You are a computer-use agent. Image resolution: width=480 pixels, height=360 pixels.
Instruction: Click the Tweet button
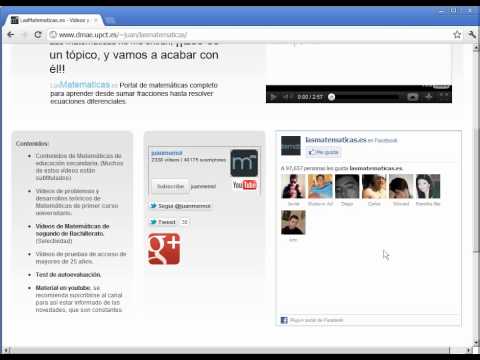162,222
